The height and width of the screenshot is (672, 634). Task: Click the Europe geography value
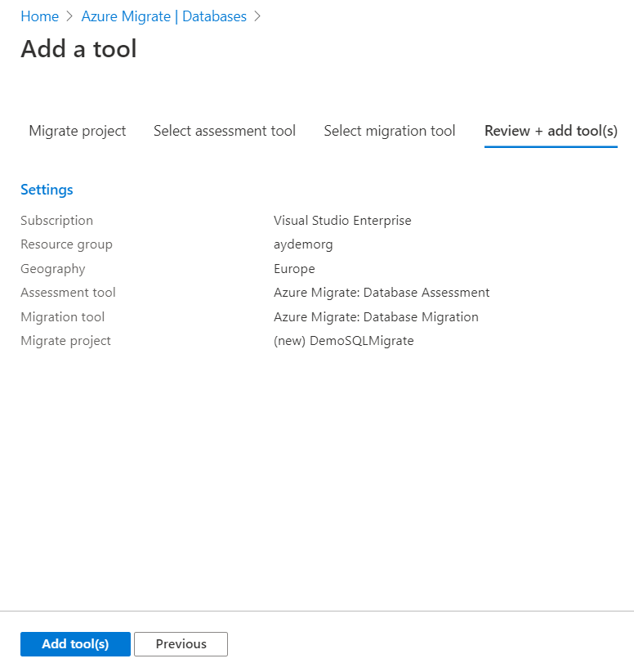click(x=294, y=269)
